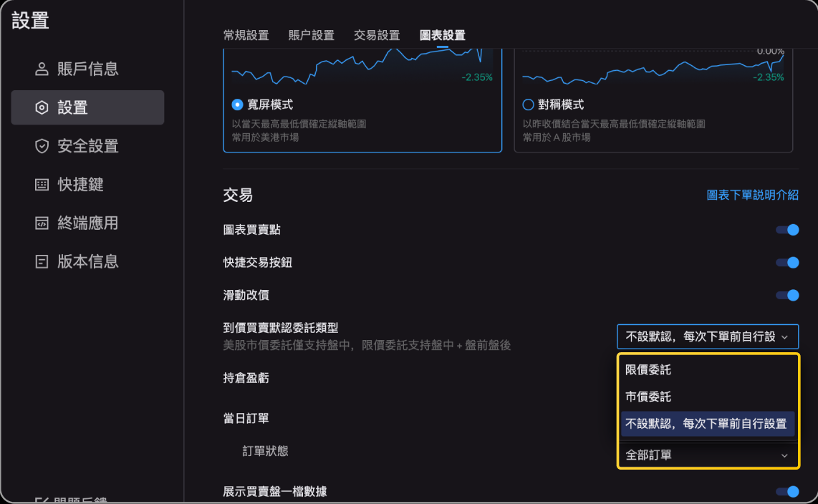This screenshot has height=504, width=818.
Task: Switch to the 交易設置 tab
Action: [377, 35]
